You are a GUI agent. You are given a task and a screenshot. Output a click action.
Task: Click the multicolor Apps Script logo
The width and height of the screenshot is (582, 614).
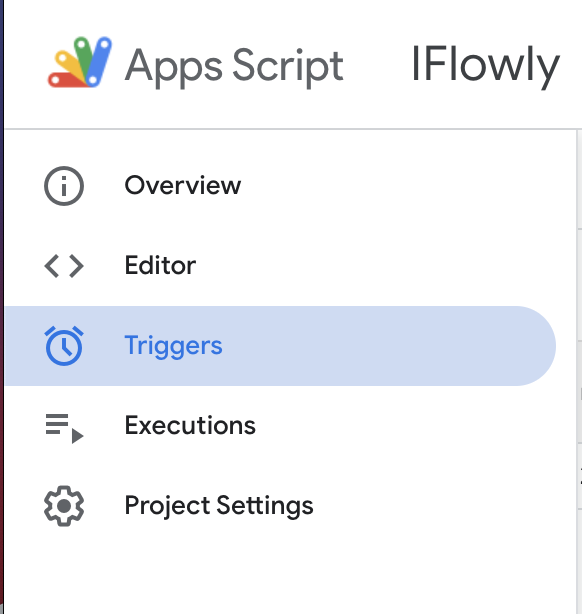click(80, 62)
